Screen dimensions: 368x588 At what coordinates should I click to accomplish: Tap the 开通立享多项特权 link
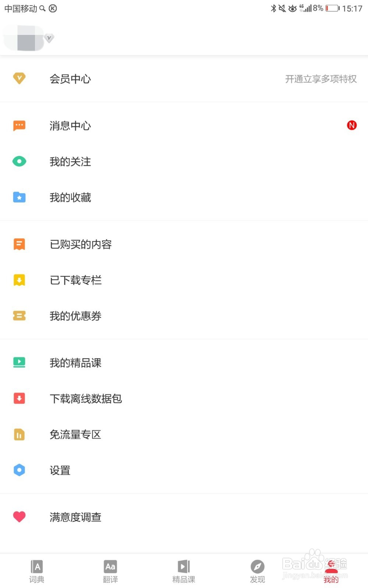[321, 79]
